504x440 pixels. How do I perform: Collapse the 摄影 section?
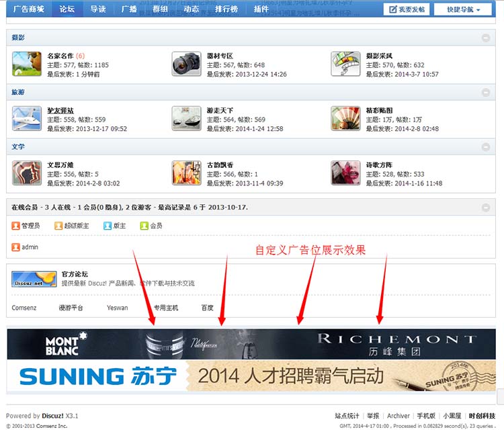pyautogui.click(x=486, y=38)
